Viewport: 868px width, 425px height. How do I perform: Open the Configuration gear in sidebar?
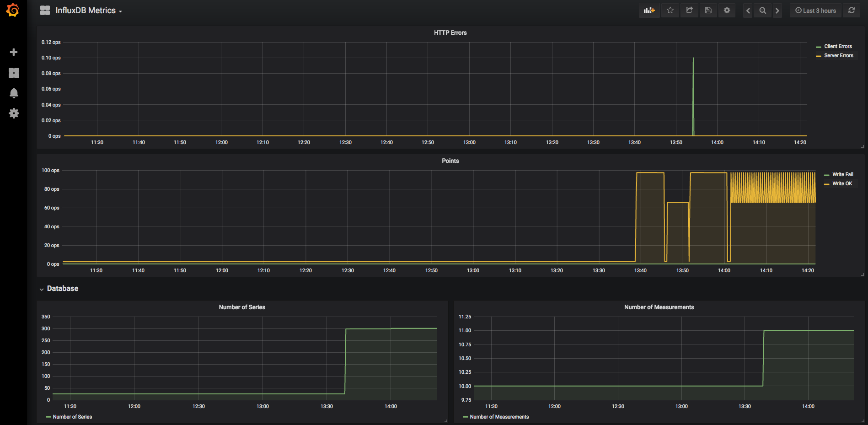14,113
